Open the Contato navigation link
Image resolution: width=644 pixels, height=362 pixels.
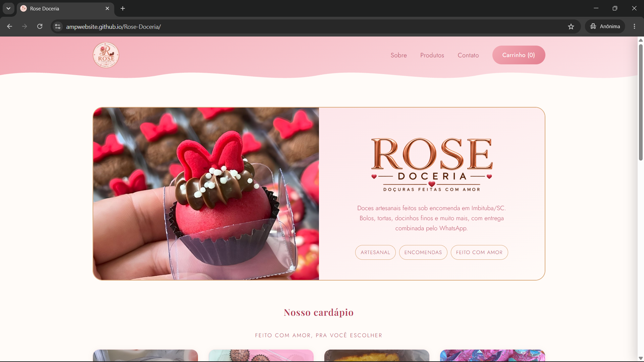click(x=468, y=55)
